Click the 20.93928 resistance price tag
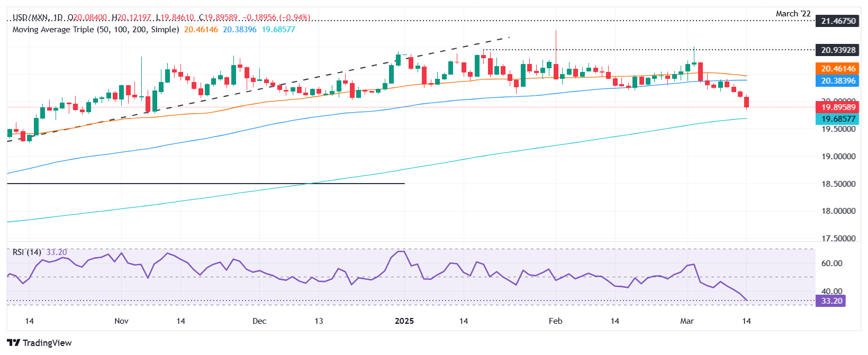The height and width of the screenshot is (355, 868). [x=838, y=50]
